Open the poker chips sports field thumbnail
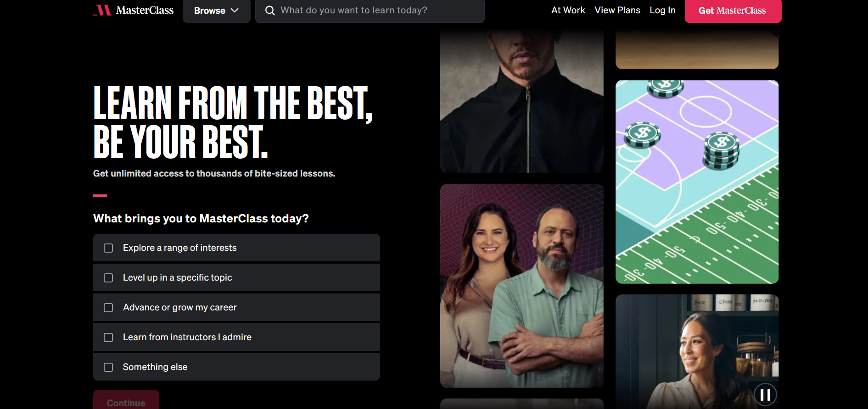The image size is (868, 409). 697,182
